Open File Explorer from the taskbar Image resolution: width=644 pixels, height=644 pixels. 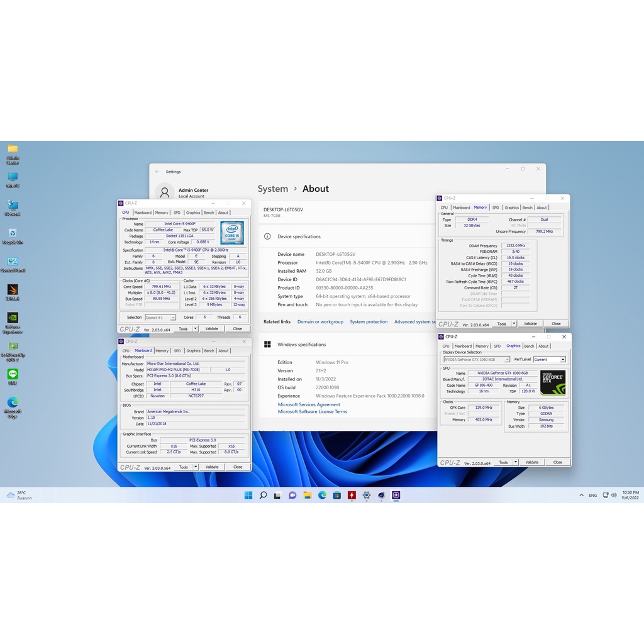[x=308, y=495]
